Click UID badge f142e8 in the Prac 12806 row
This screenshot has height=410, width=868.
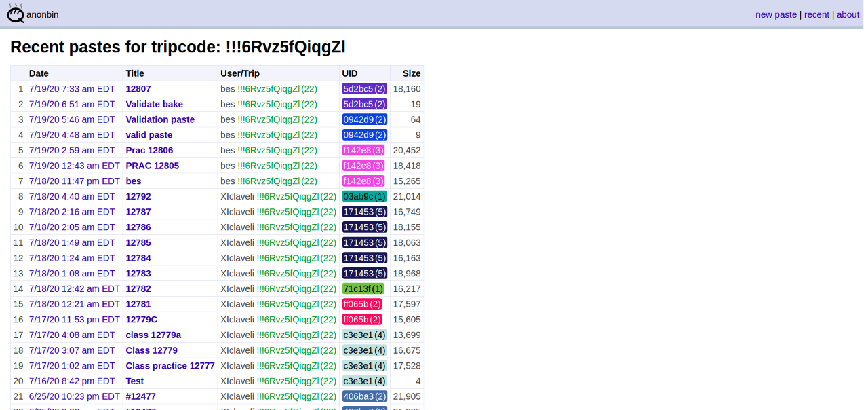click(363, 150)
